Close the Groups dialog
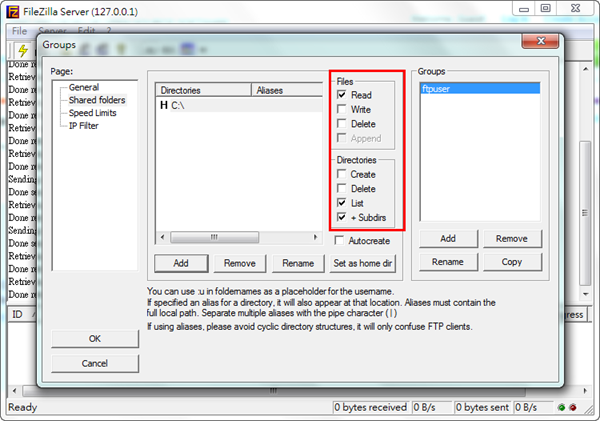The width and height of the screenshot is (600, 421). (x=541, y=41)
